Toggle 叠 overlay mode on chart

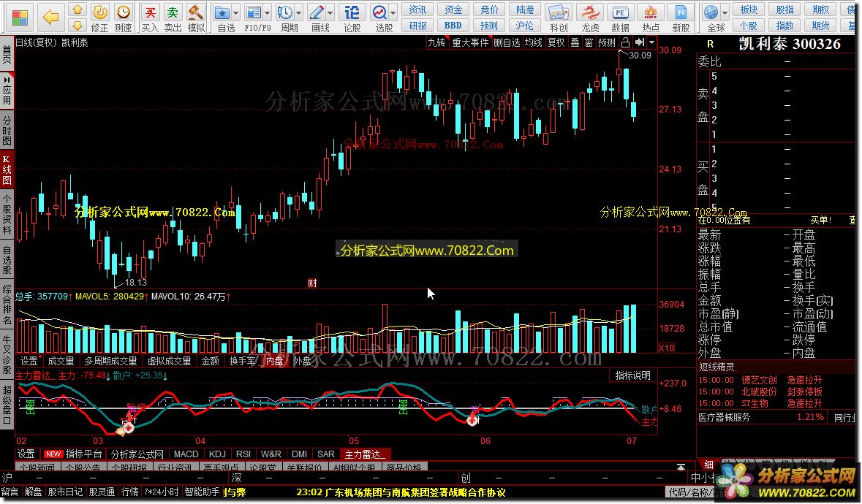click(x=575, y=42)
